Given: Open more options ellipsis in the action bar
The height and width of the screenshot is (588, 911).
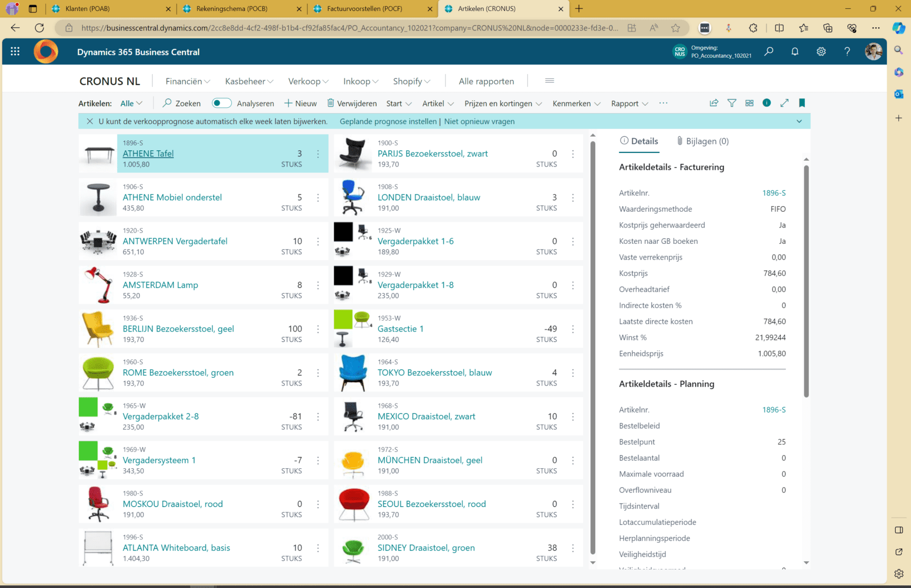Looking at the screenshot, I should (x=663, y=103).
